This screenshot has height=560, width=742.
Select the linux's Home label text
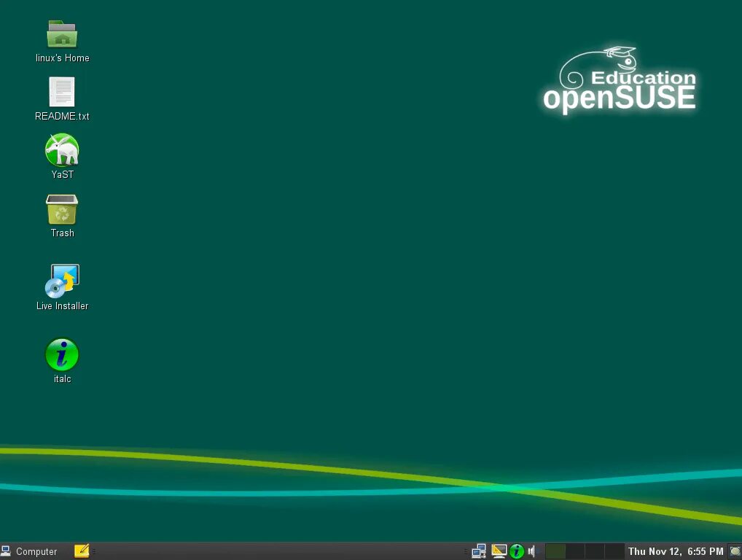[x=62, y=58]
